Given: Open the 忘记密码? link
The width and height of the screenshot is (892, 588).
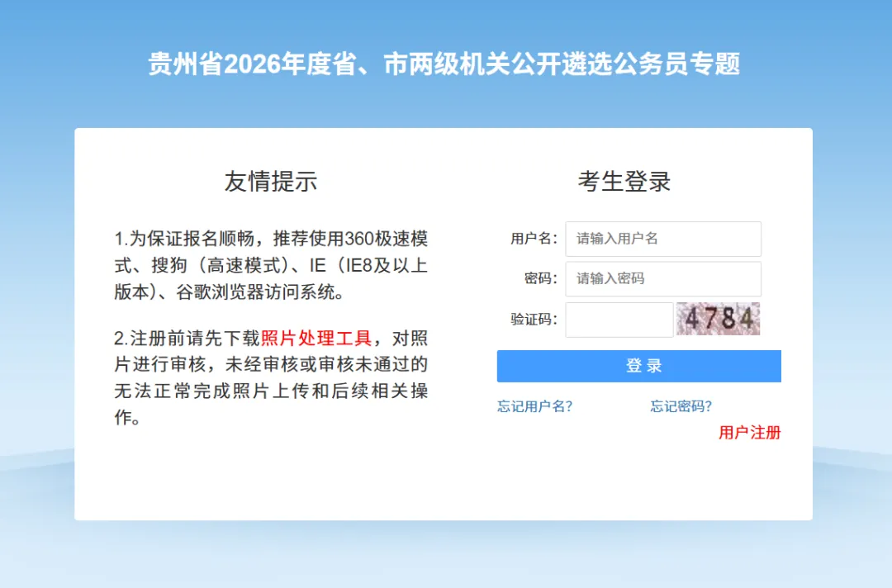Looking at the screenshot, I should 681,406.
